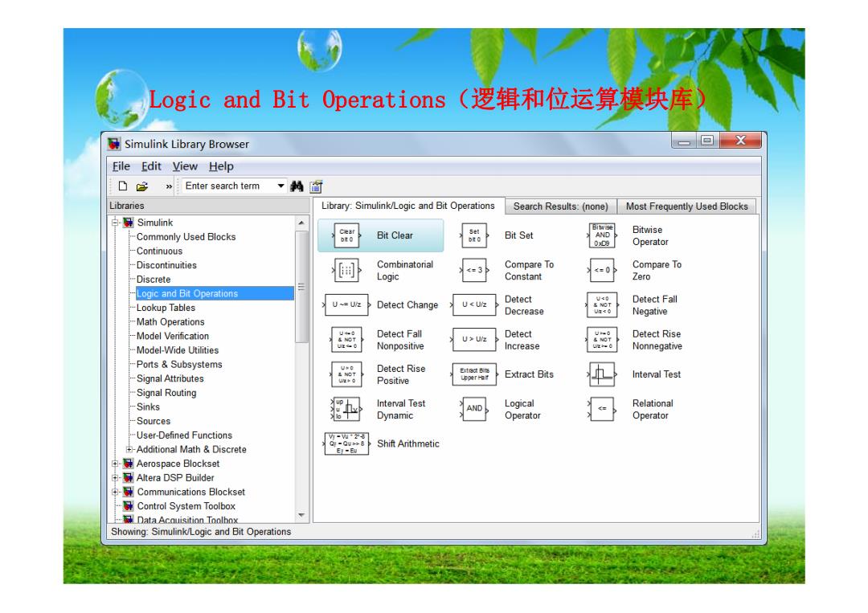
Task: Click the Libraries tree vertical scrollbar thumb
Action: (x=301, y=287)
